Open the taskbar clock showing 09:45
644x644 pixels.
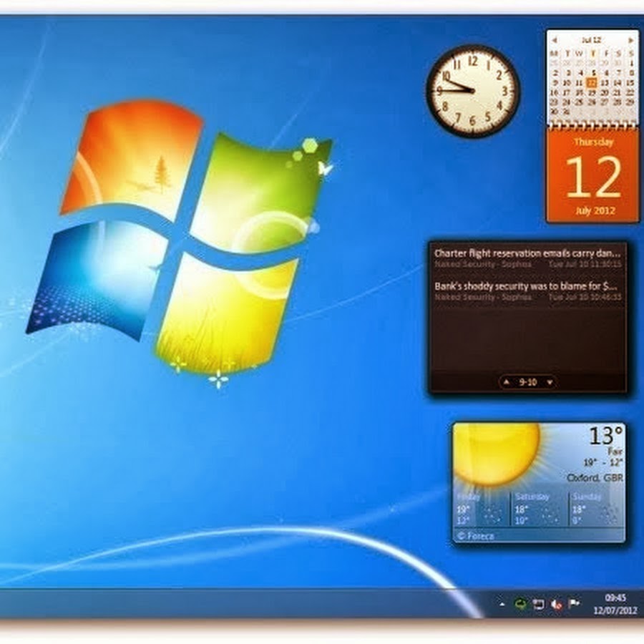615,605
